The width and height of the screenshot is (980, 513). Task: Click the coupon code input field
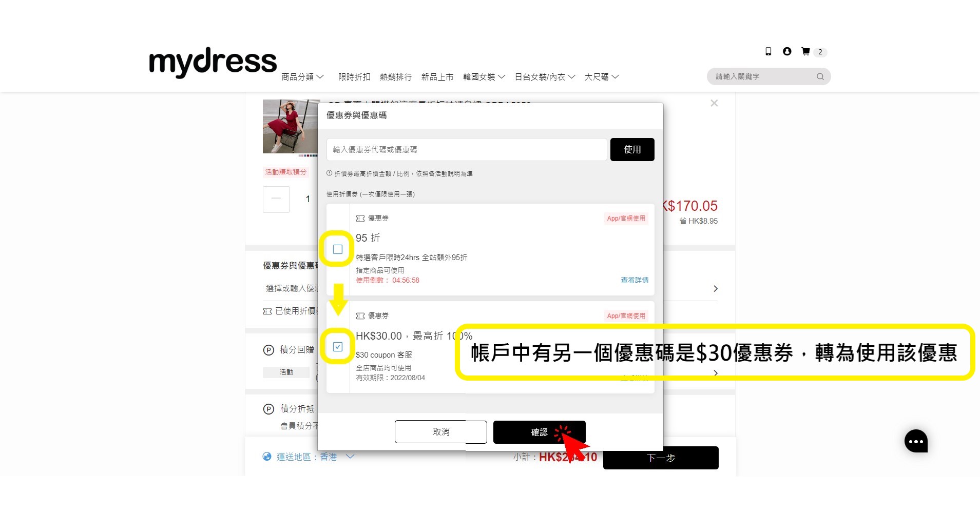coord(467,149)
